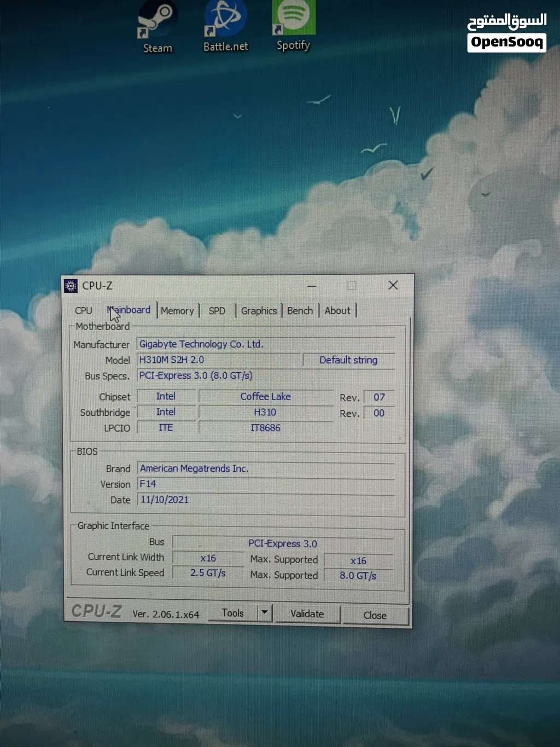Click the Close button in CPU-Z
This screenshot has height=747, width=560.
(x=375, y=615)
